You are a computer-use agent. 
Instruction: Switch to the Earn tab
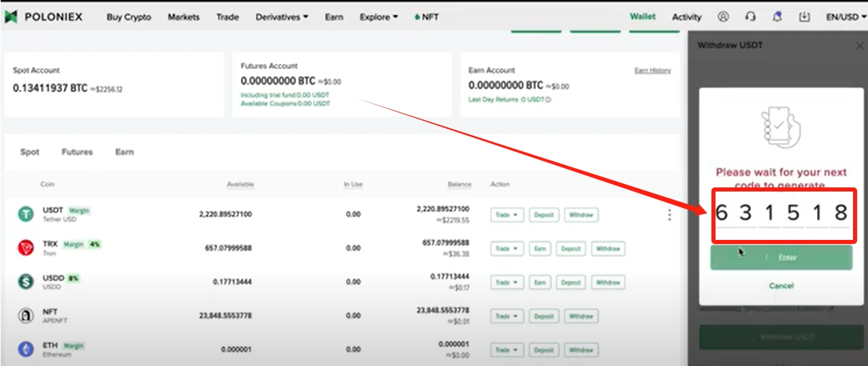[125, 152]
